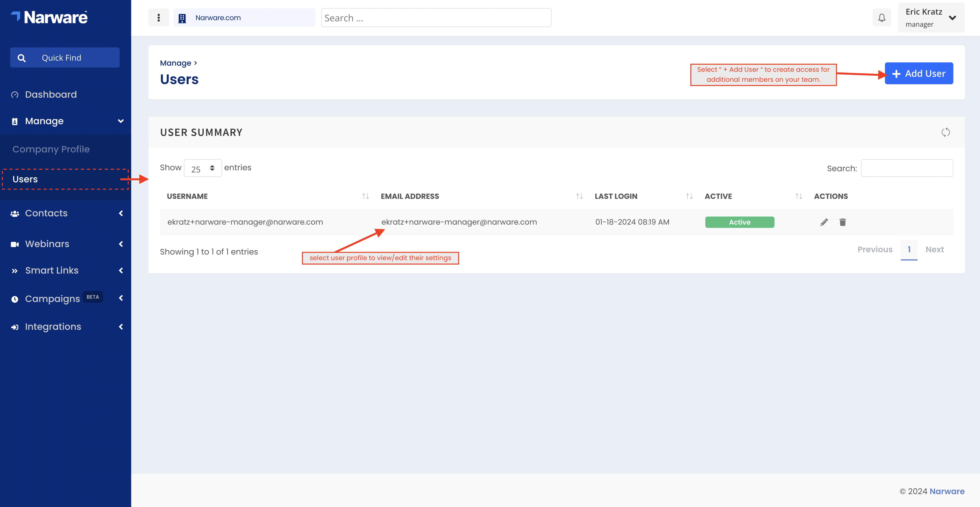Change the entries-per-page 25 selector

pos(203,168)
